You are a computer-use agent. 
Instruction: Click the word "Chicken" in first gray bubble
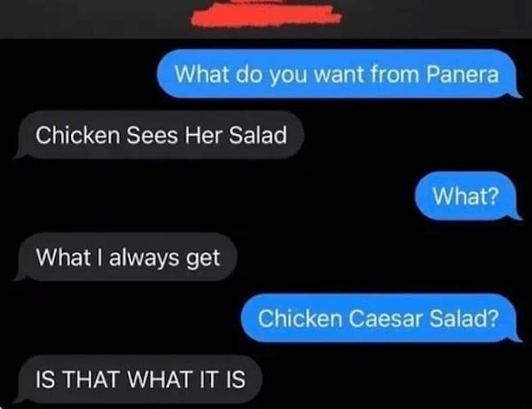[78, 135]
